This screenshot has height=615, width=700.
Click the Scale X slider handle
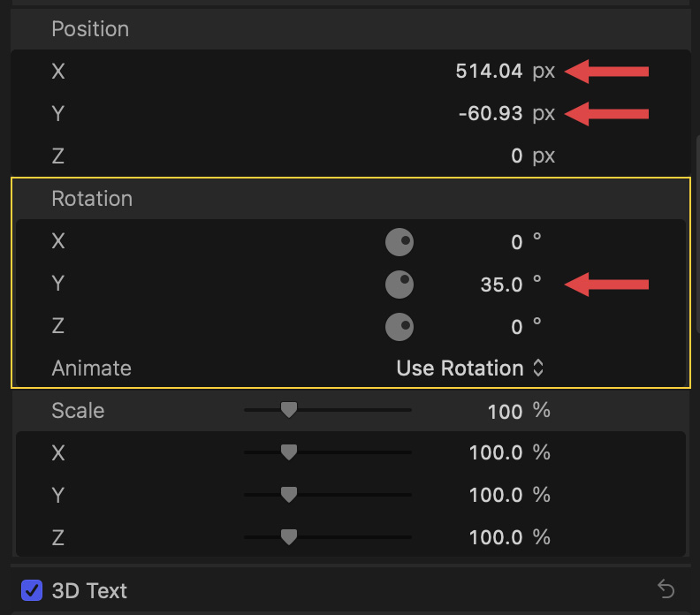288,452
